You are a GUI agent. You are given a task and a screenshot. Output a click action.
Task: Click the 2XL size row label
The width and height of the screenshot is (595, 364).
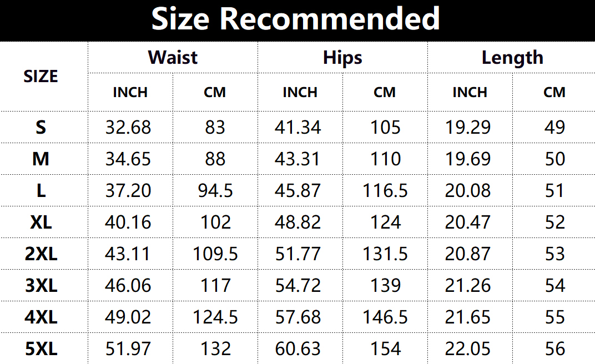41,254
